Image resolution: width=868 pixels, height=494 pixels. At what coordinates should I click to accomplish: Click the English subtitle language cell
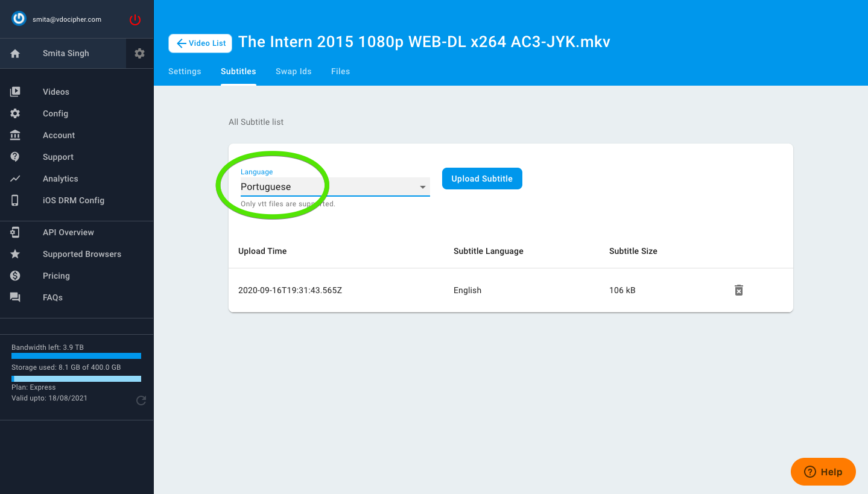click(467, 290)
